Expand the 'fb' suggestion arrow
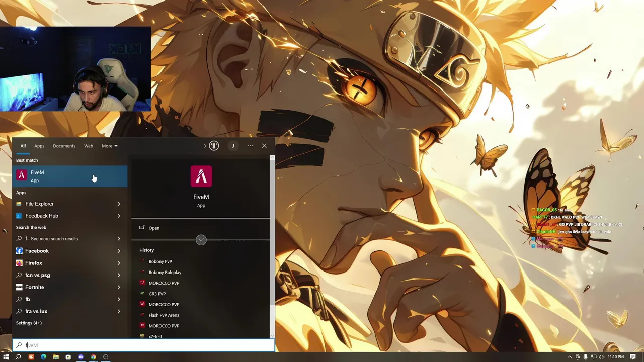Viewport: 644px width, 362px height. tap(119, 299)
